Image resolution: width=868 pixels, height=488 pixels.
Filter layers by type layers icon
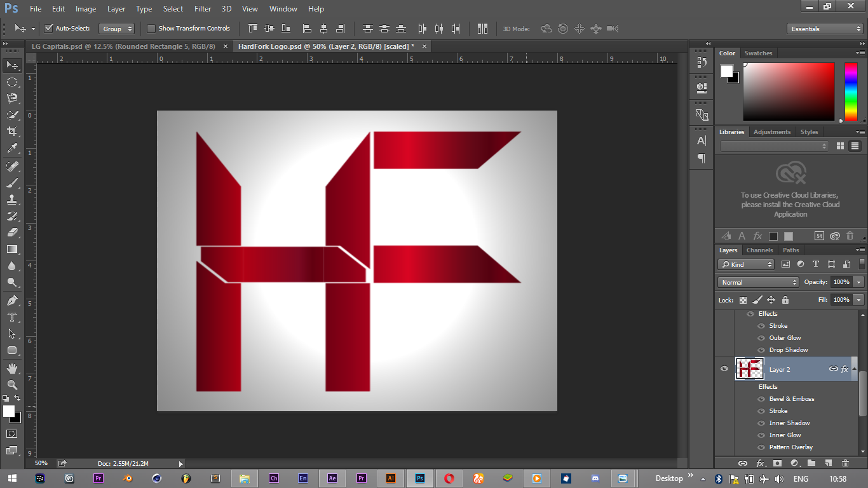pyautogui.click(x=816, y=264)
